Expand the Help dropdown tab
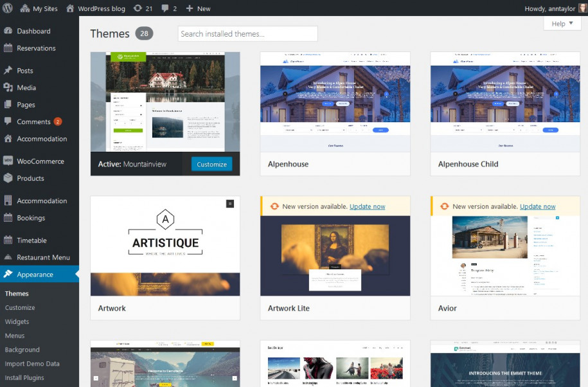Screen dimensions: 588x387 coord(562,24)
